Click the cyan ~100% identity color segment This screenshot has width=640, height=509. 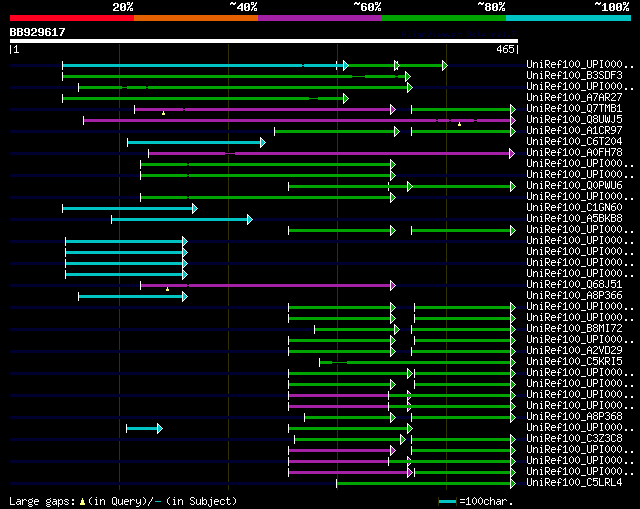pyautogui.click(x=569, y=18)
